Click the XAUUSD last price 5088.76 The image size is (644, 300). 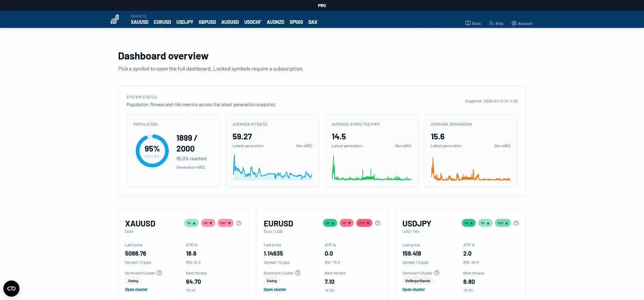click(136, 254)
